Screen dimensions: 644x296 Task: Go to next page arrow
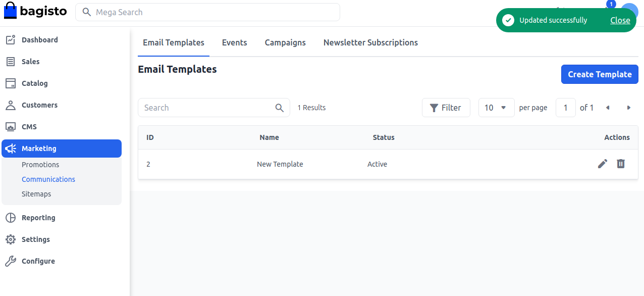628,108
